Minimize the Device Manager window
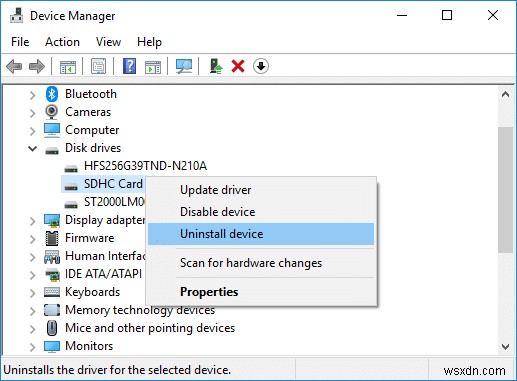Image resolution: width=517 pixels, height=381 pixels. (402, 15)
